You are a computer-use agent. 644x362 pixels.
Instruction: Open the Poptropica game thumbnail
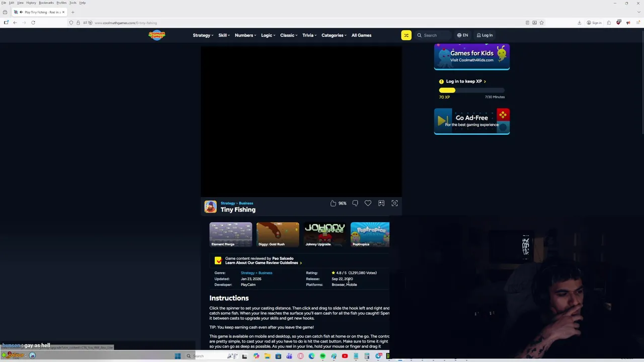[370, 234]
